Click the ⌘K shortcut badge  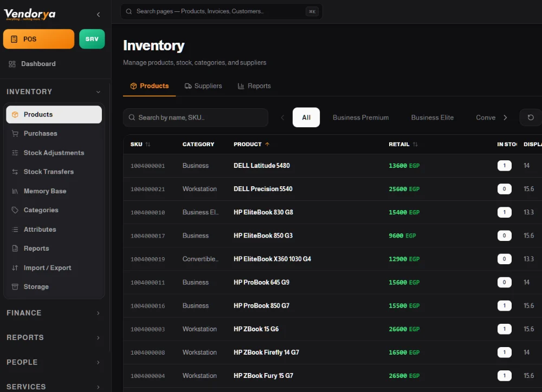click(x=312, y=11)
